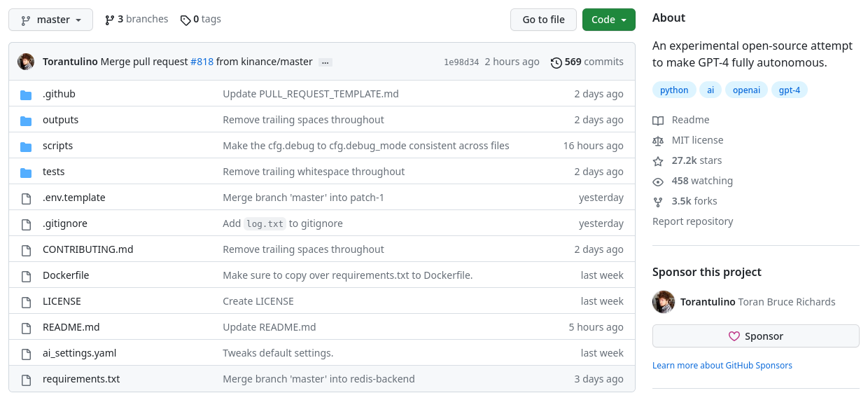Click the MIT license scale icon
The height and width of the screenshot is (400, 868).
point(658,141)
